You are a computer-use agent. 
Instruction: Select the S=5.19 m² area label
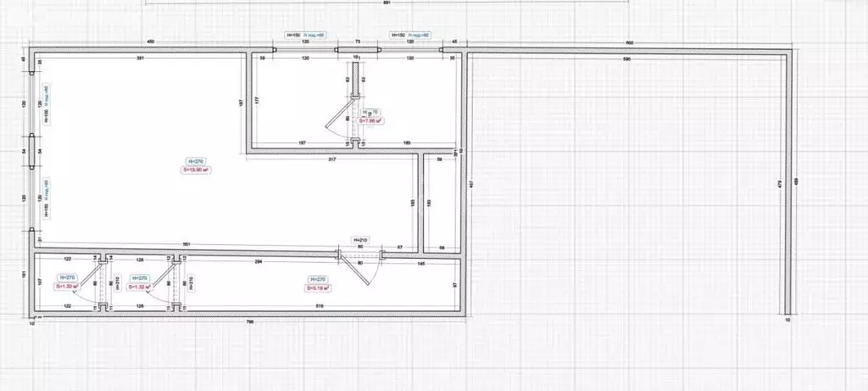point(319,288)
